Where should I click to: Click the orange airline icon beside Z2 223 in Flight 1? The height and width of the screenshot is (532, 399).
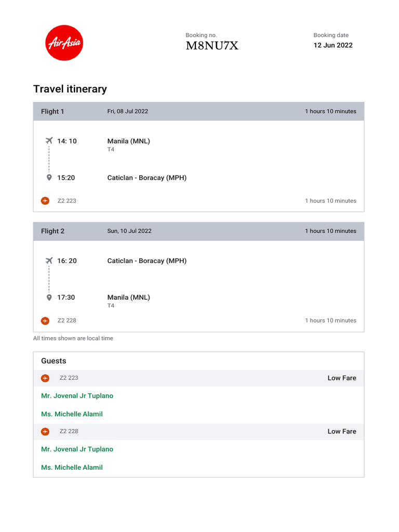point(45,201)
